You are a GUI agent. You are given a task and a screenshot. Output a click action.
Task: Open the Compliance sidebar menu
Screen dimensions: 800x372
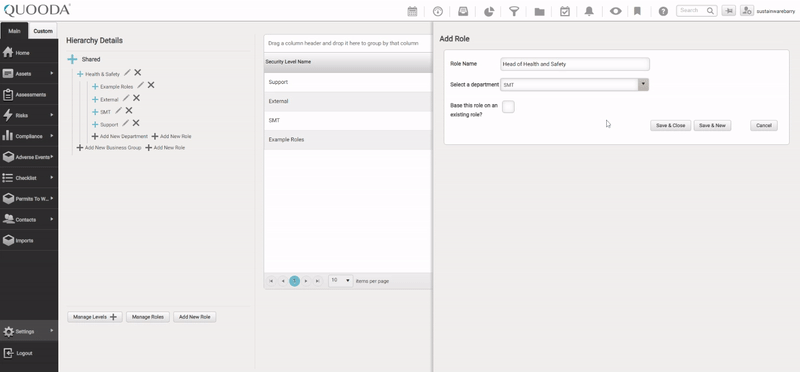[x=29, y=136]
